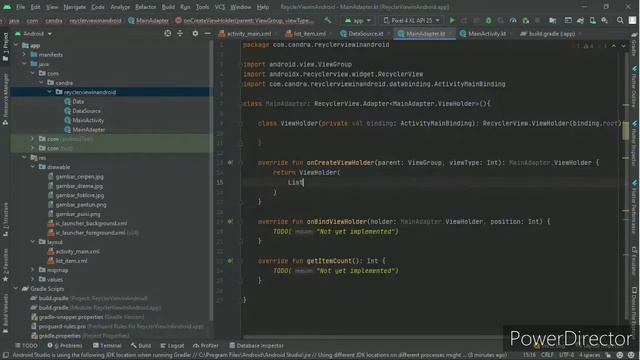Screen dimensions: 640x360
Task: Open the Project panel settings gear
Action: (x=195, y=33)
